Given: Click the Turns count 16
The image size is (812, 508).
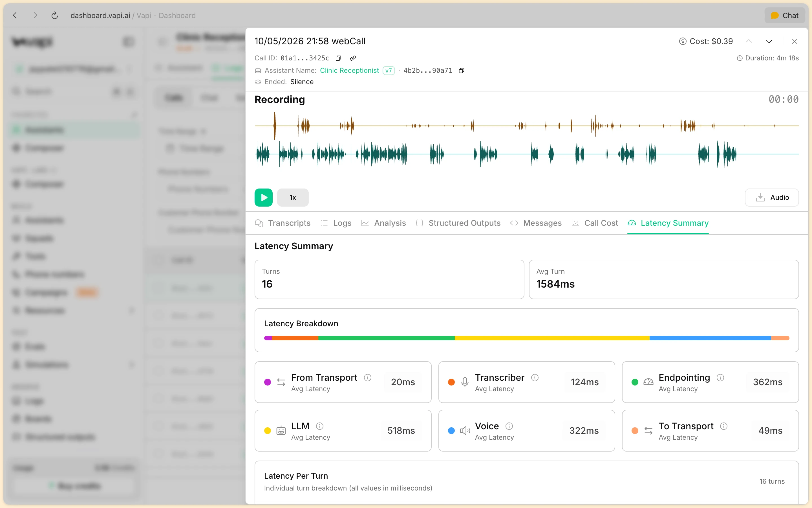Looking at the screenshot, I should pyautogui.click(x=267, y=284).
